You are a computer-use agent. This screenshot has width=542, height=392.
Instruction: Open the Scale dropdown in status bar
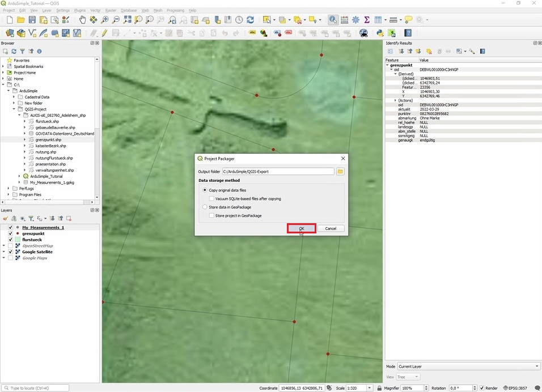tap(370, 388)
